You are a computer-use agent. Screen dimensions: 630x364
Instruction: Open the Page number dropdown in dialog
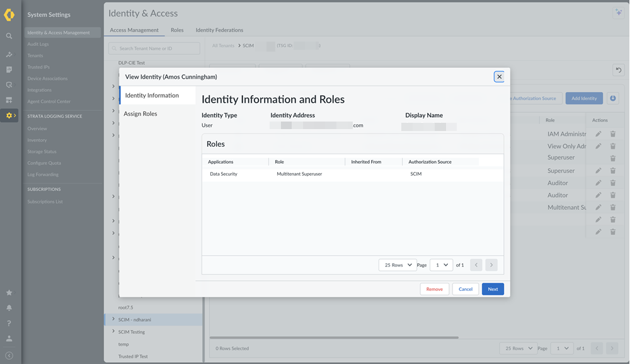[x=441, y=265]
